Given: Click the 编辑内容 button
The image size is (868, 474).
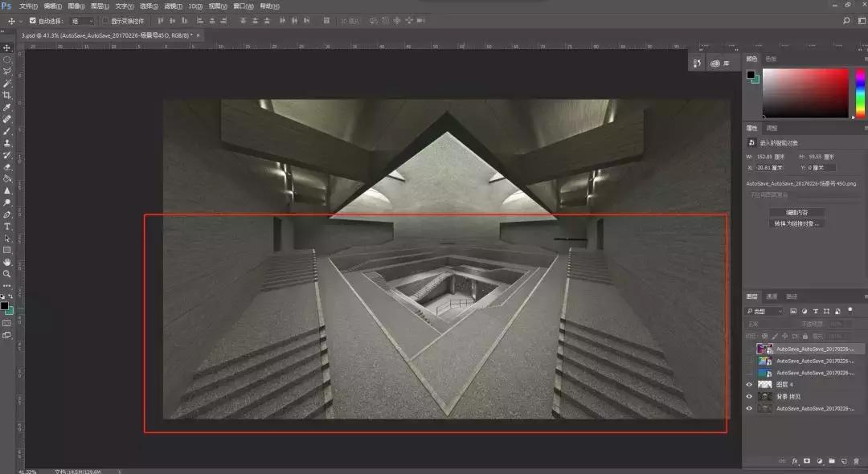Looking at the screenshot, I should [796, 212].
